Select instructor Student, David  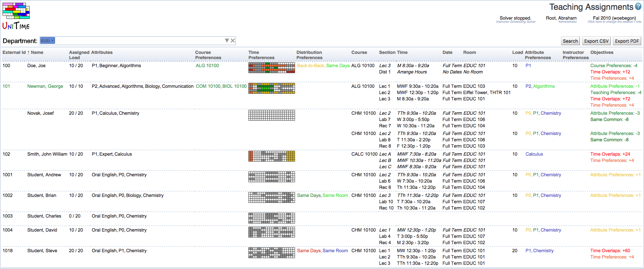point(42,230)
